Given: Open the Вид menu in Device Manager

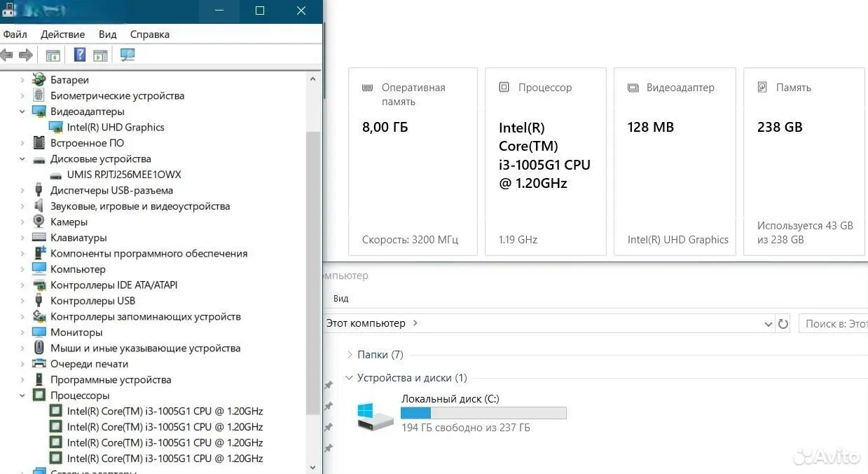Looking at the screenshot, I should 107,34.
